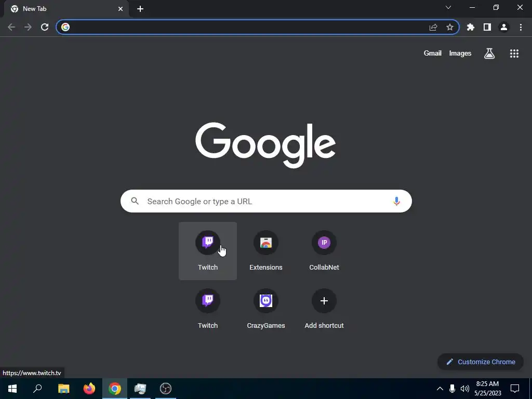Go back with the back arrow
Viewport: 532px width, 399px height.
11,27
